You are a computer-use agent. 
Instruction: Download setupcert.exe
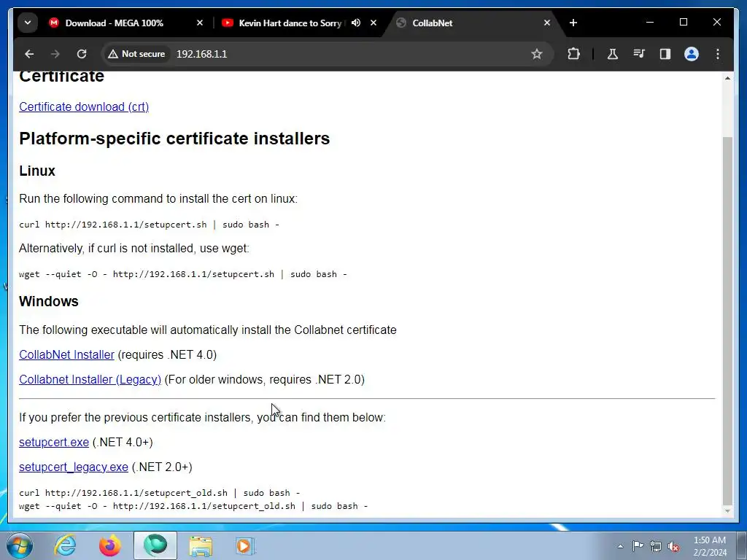pyautogui.click(x=54, y=443)
